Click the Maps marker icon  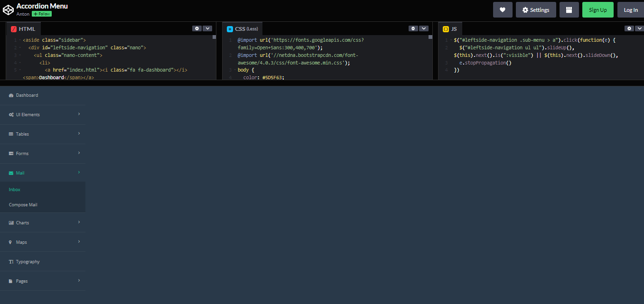point(10,242)
